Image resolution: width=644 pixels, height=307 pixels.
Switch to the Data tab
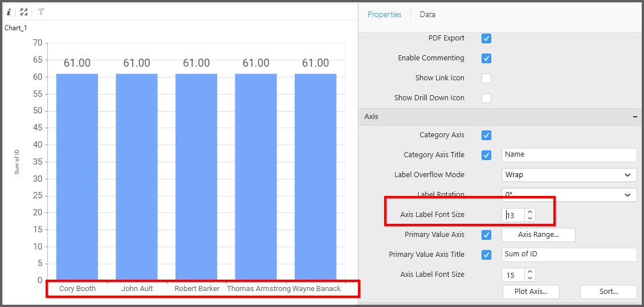pyautogui.click(x=427, y=15)
